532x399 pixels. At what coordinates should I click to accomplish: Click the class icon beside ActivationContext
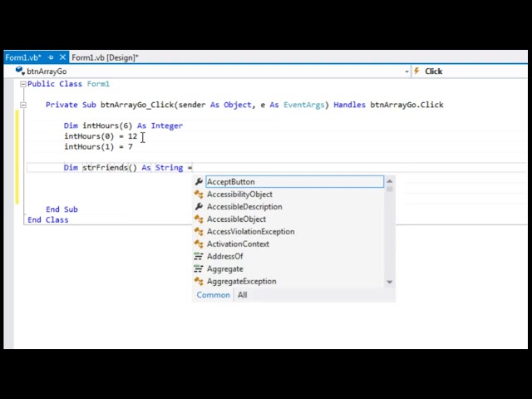coord(199,244)
